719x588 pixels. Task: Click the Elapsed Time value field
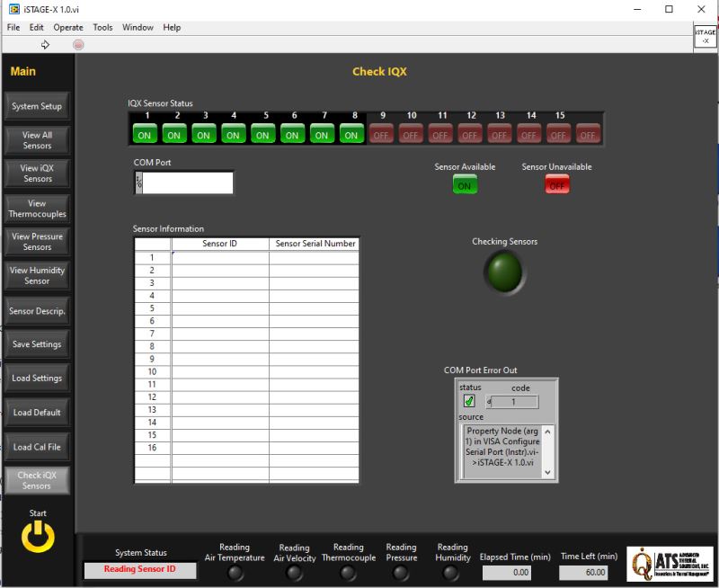[507, 573]
